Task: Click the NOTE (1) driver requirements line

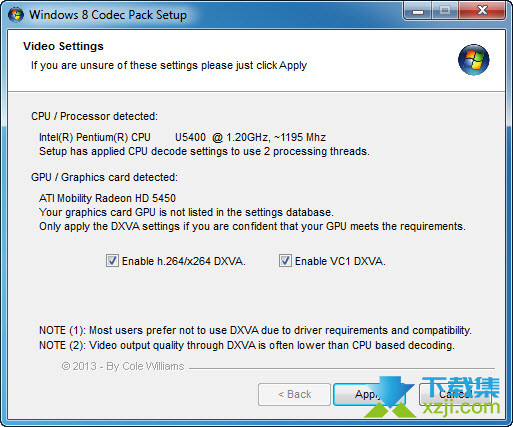Action: tap(255, 330)
